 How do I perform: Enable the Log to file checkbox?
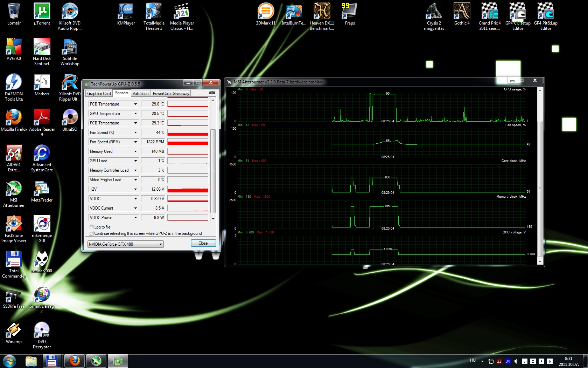pos(91,227)
